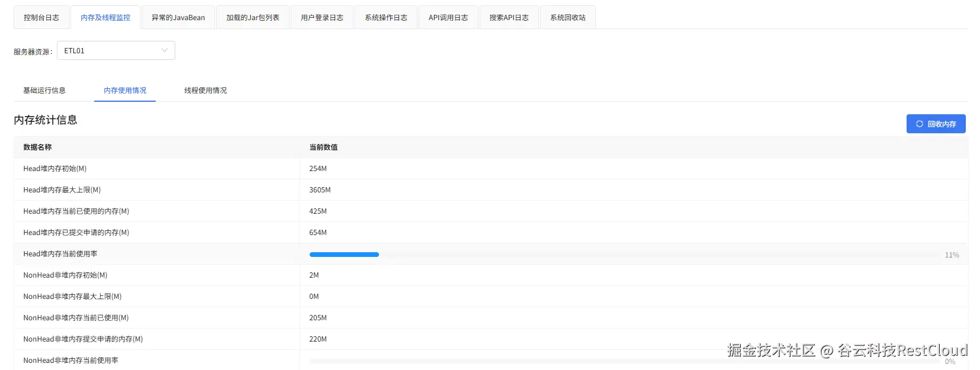Select the NonHead非堆内存当前使用率 label
This screenshot has width=980, height=370.
click(x=71, y=361)
